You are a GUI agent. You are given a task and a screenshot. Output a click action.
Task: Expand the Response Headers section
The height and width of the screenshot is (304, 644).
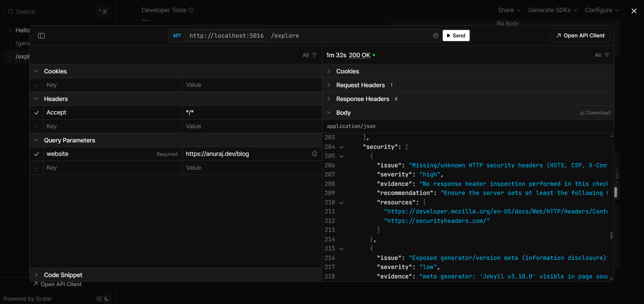coord(328,99)
